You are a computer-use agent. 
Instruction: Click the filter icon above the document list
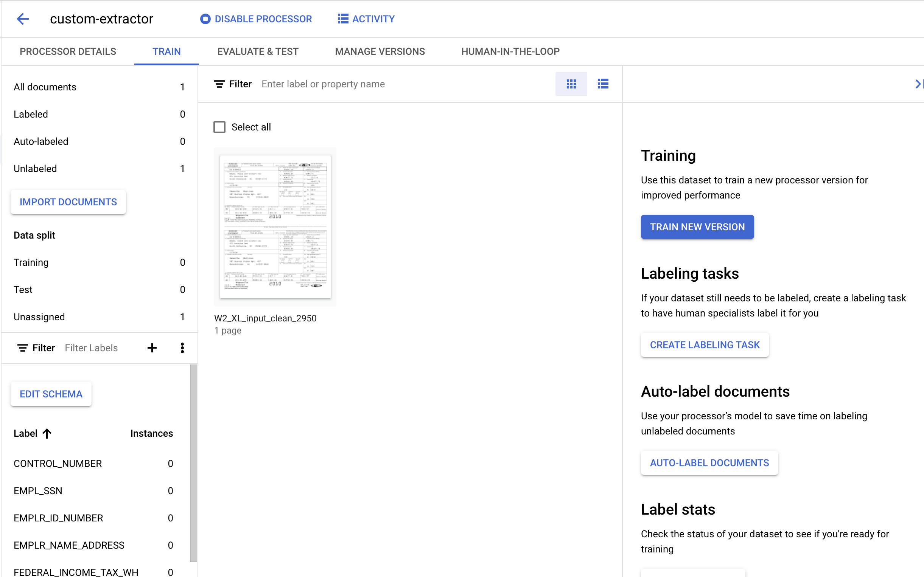pyautogui.click(x=219, y=84)
